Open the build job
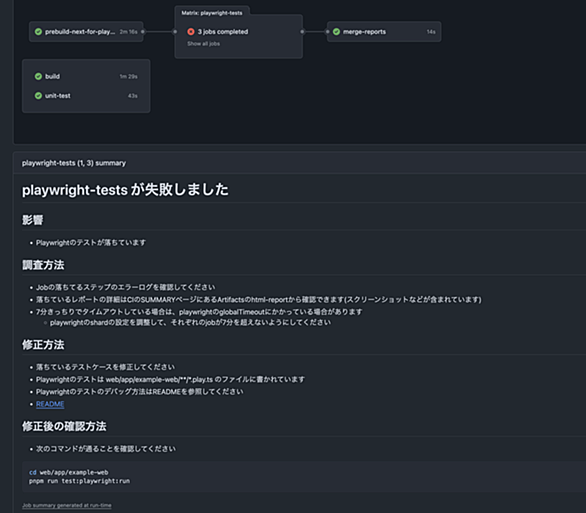The width and height of the screenshot is (586, 513). click(x=86, y=76)
